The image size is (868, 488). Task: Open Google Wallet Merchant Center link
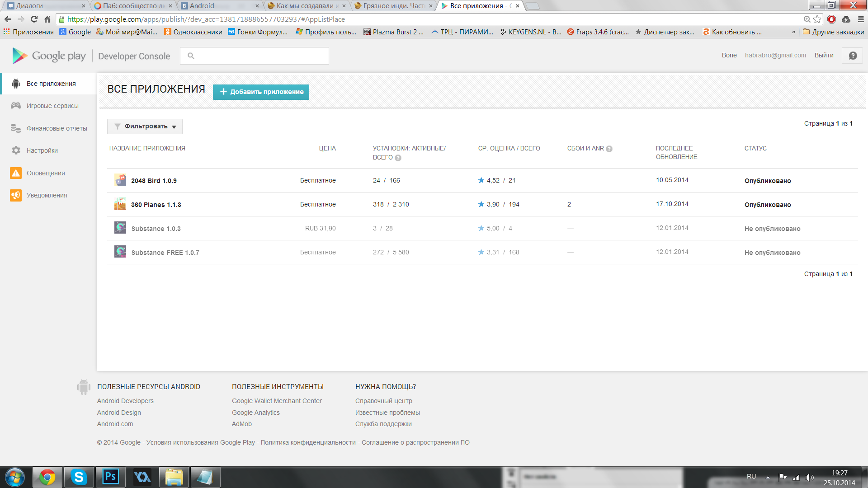(x=277, y=401)
